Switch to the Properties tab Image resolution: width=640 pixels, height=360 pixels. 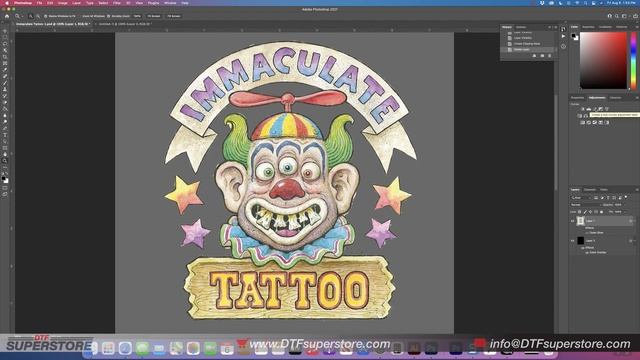pyautogui.click(x=577, y=98)
